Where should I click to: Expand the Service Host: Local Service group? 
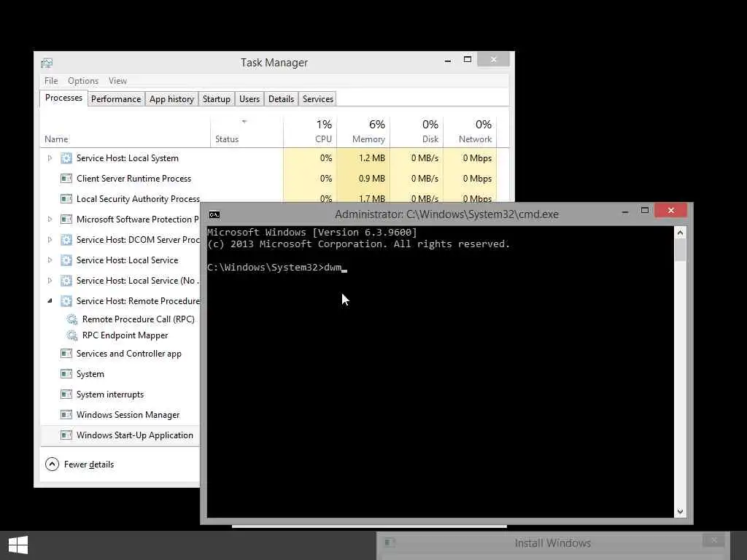[50, 260]
